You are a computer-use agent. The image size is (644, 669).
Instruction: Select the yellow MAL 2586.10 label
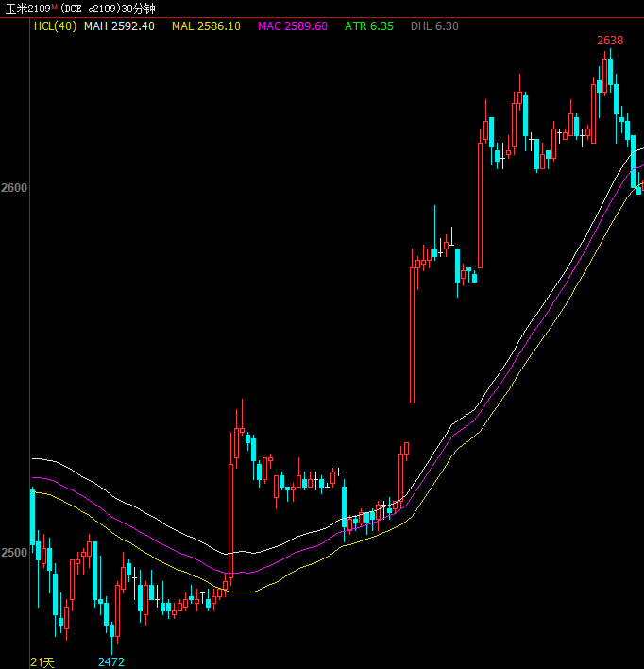(x=205, y=26)
